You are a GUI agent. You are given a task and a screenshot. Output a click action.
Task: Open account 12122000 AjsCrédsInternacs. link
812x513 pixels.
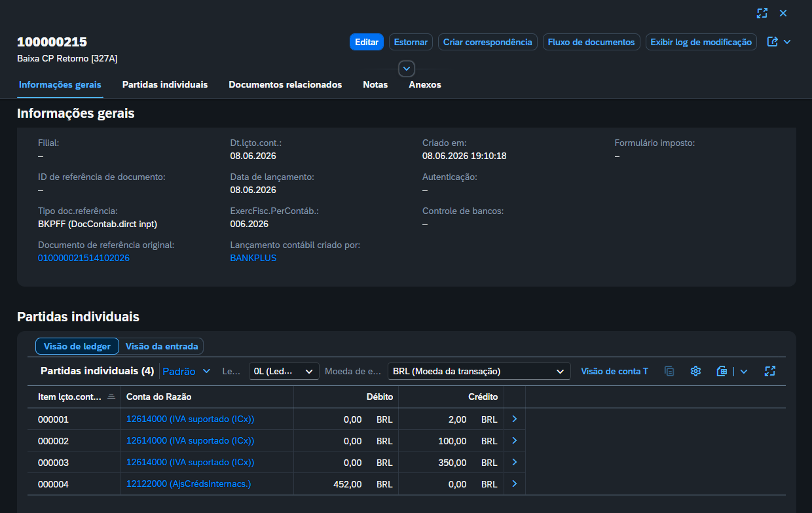point(189,484)
